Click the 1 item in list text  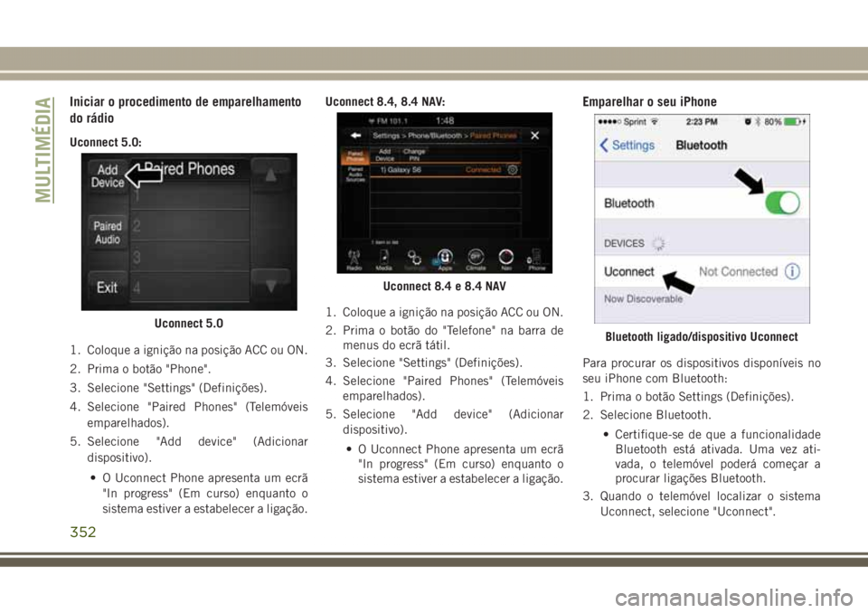click(x=385, y=242)
